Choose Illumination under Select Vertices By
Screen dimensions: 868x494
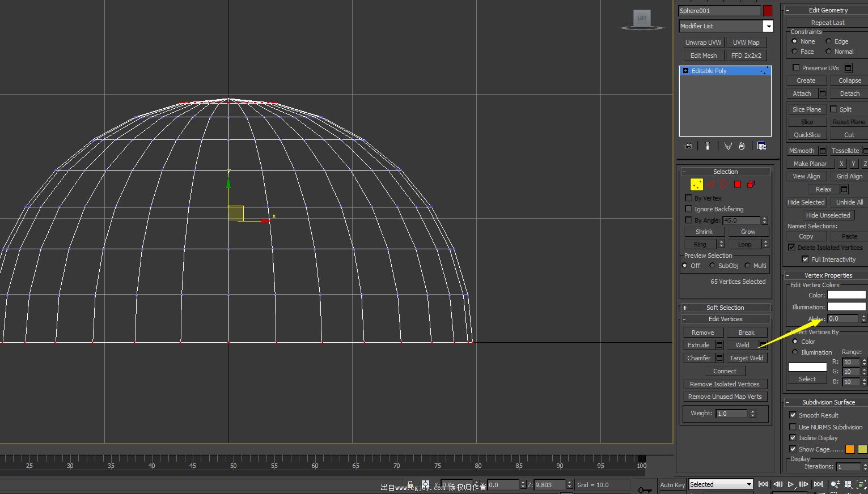795,352
